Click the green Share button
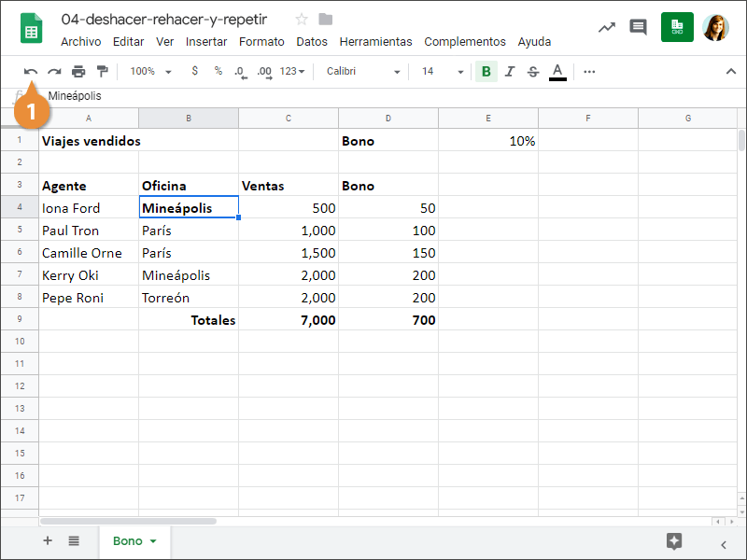The image size is (747, 560). (x=677, y=28)
